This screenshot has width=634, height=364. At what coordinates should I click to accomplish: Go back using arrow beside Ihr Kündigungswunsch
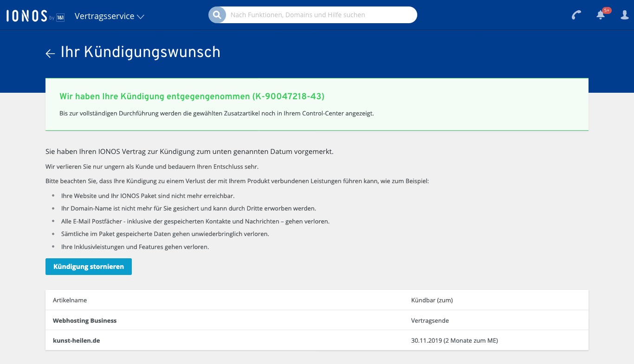point(50,53)
